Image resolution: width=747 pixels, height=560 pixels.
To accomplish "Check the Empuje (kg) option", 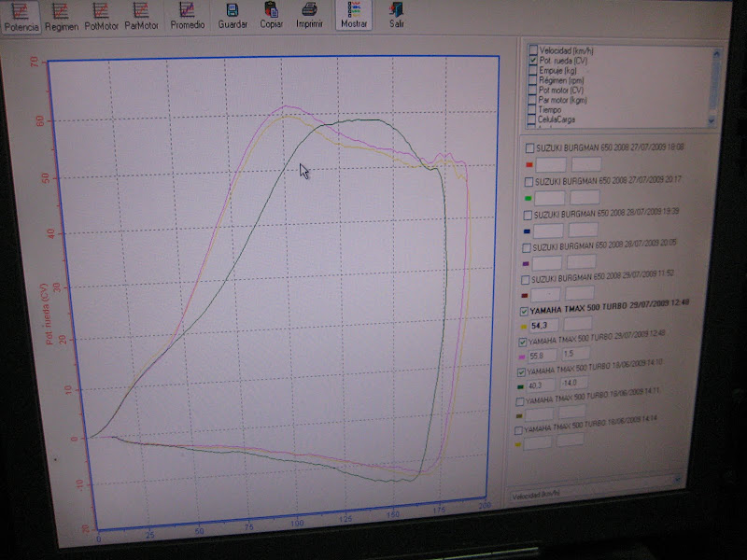I will (x=533, y=69).
